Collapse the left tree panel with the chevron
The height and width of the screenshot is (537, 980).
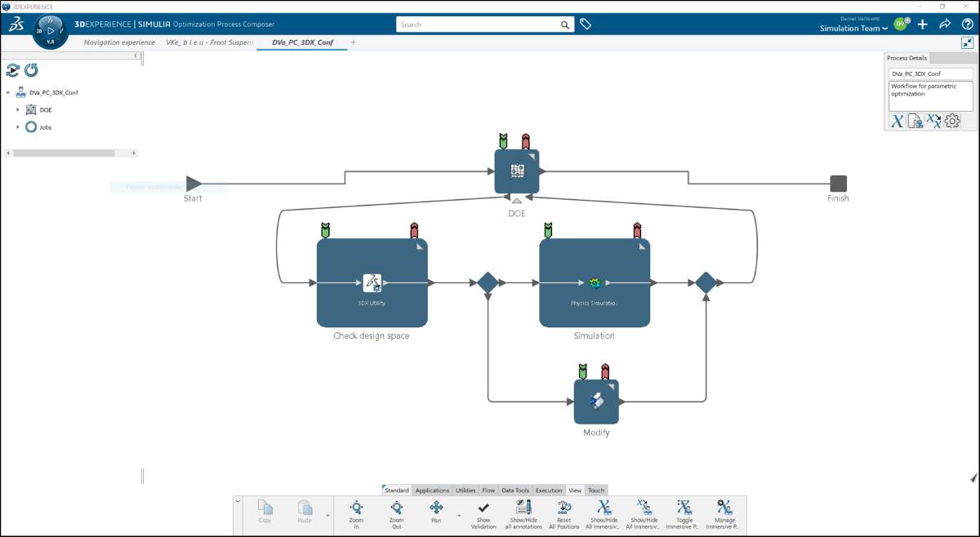point(135,55)
